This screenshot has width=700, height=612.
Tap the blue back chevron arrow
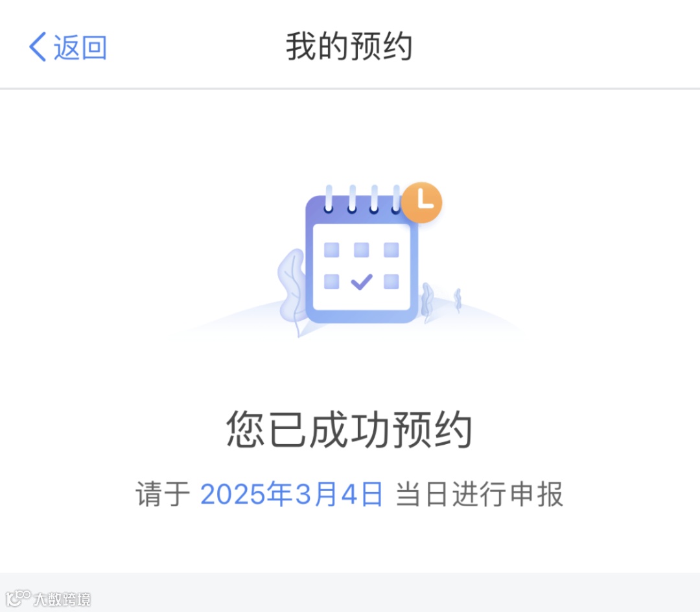point(38,47)
